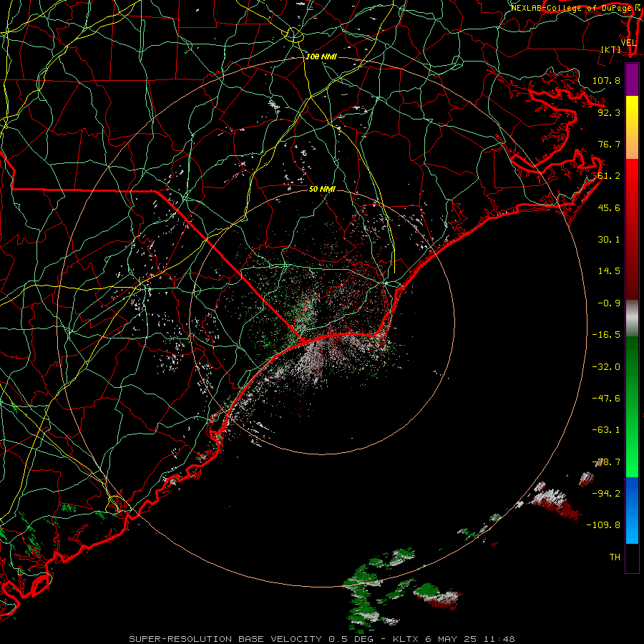Click the 50 NMI range ring label
644x644 pixels.
tap(322, 189)
